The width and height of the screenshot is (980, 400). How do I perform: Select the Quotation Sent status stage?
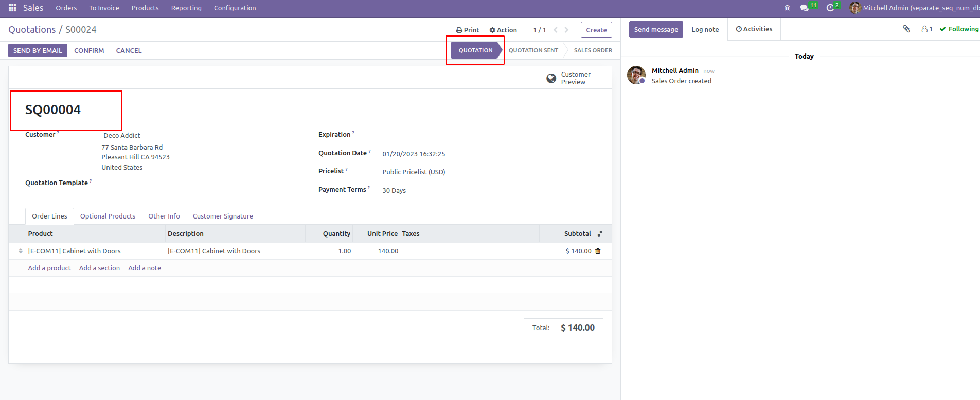coord(533,50)
